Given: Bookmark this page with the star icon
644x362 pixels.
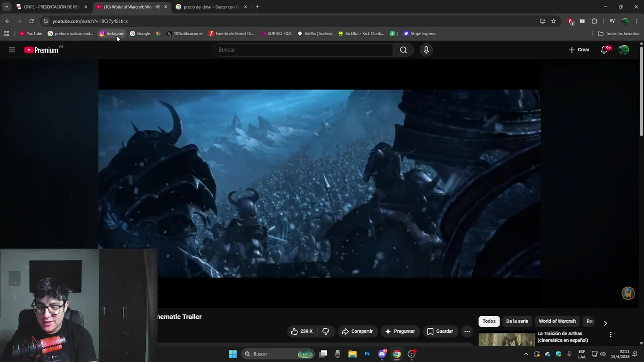Looking at the screenshot, I should click(x=553, y=21).
